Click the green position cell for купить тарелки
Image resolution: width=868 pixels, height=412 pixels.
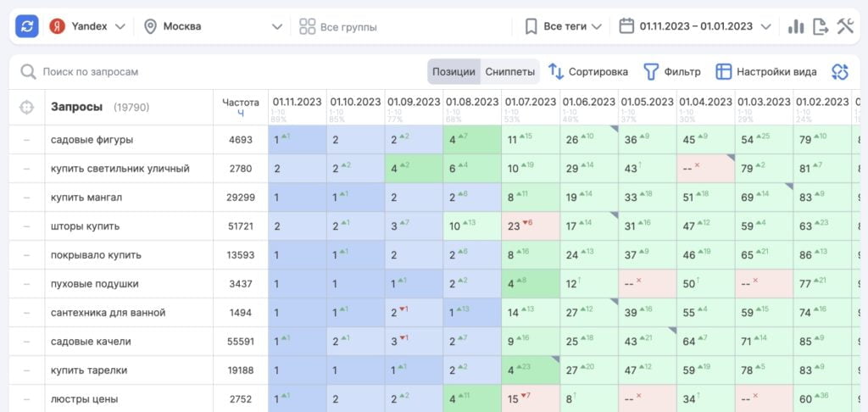[x=530, y=370]
